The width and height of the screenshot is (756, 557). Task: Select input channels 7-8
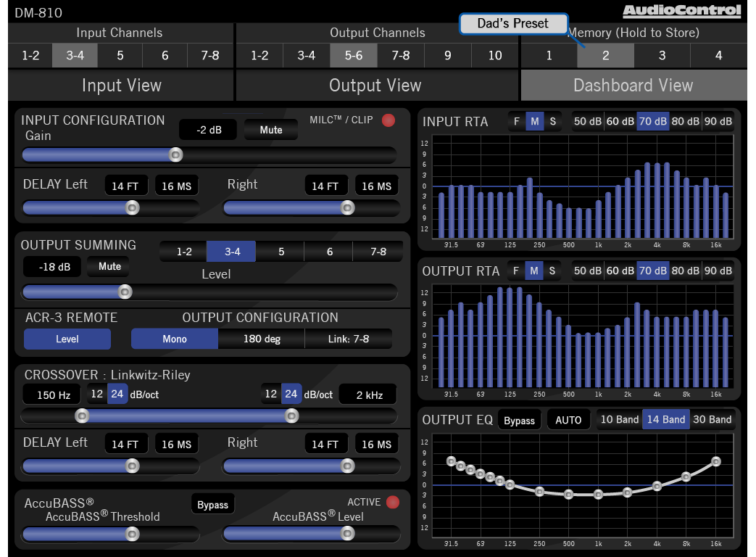point(209,56)
